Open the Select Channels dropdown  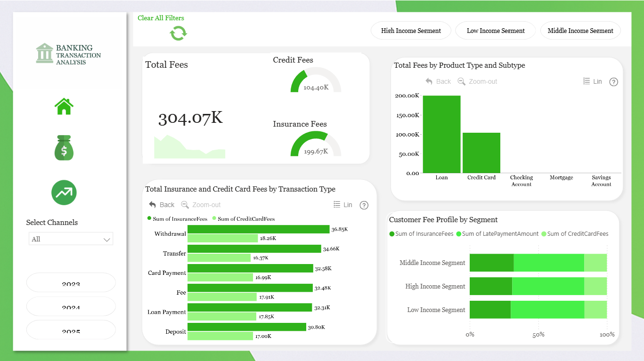71,239
